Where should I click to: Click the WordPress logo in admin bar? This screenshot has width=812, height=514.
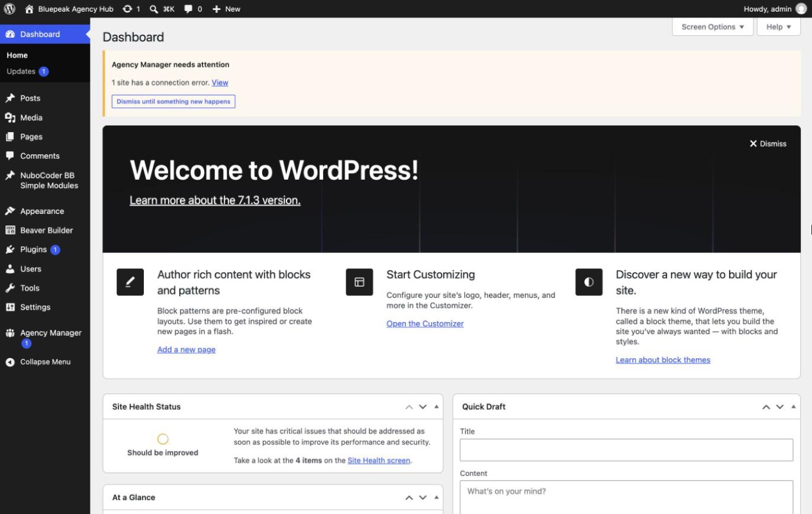(x=10, y=9)
